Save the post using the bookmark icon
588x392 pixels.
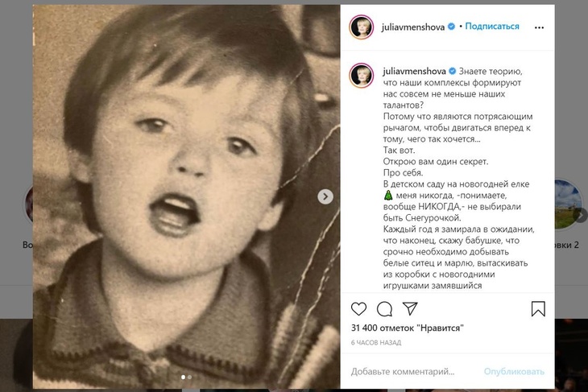click(538, 309)
